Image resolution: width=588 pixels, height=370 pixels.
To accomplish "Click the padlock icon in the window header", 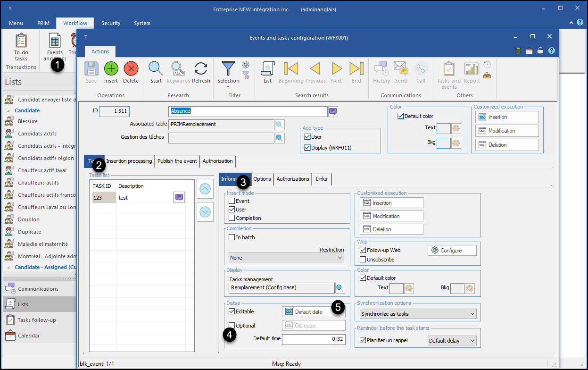I will (540, 50).
